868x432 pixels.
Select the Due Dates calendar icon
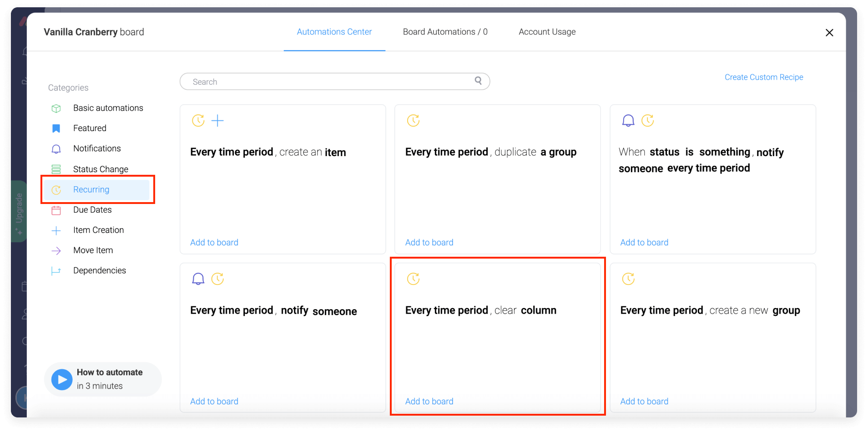pyautogui.click(x=56, y=210)
